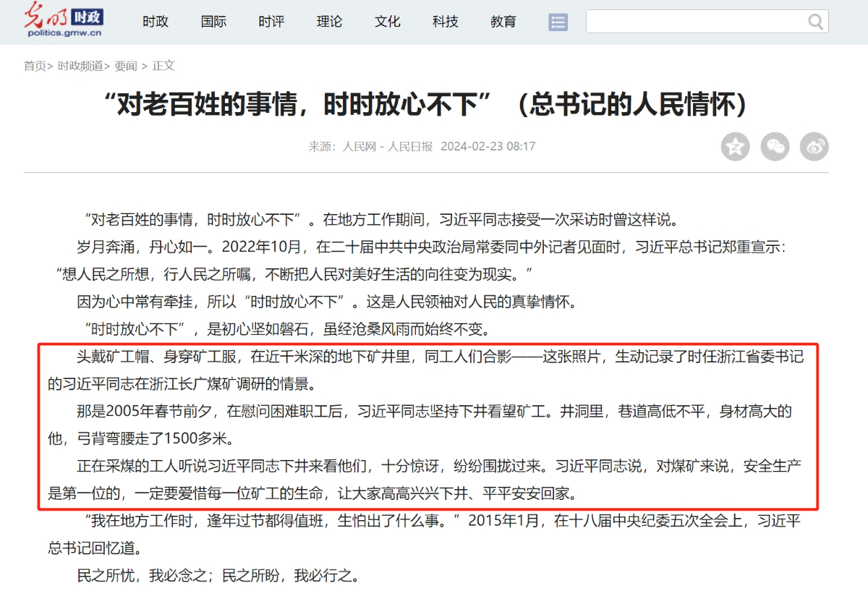Click the star favorite icon
The width and height of the screenshot is (868, 591).
tap(735, 147)
